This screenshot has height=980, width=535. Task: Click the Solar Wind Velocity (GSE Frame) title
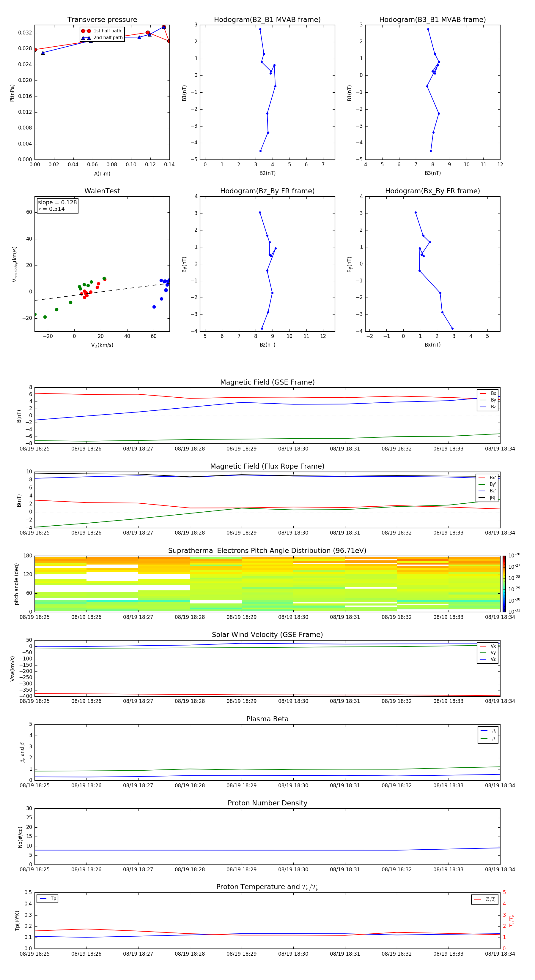(x=267, y=635)
